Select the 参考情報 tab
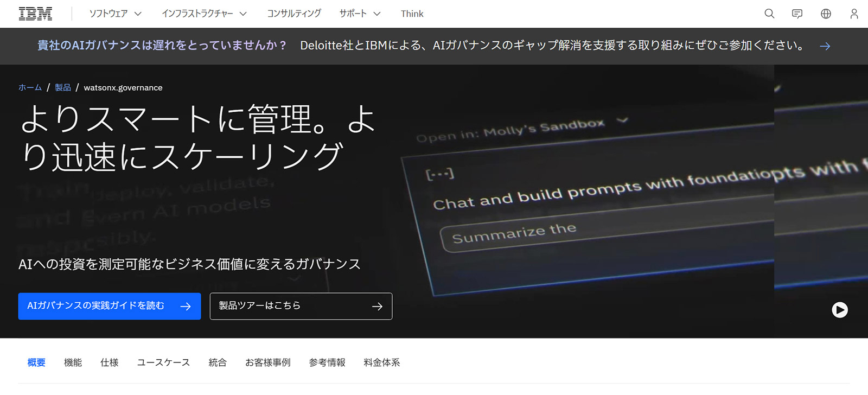The width and height of the screenshot is (868, 395). (x=327, y=362)
